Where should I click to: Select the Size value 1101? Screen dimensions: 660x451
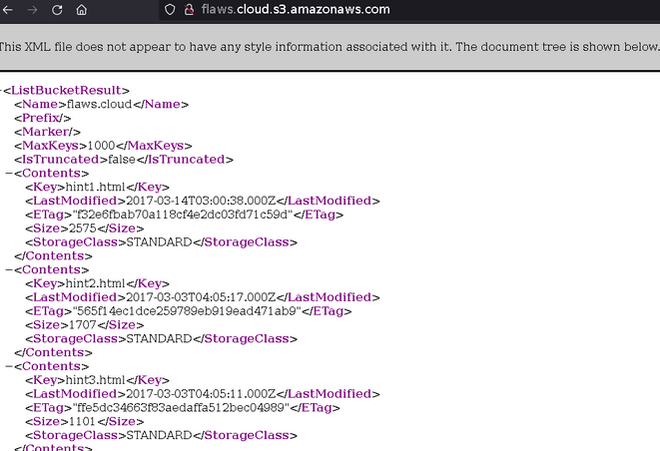[82, 421]
